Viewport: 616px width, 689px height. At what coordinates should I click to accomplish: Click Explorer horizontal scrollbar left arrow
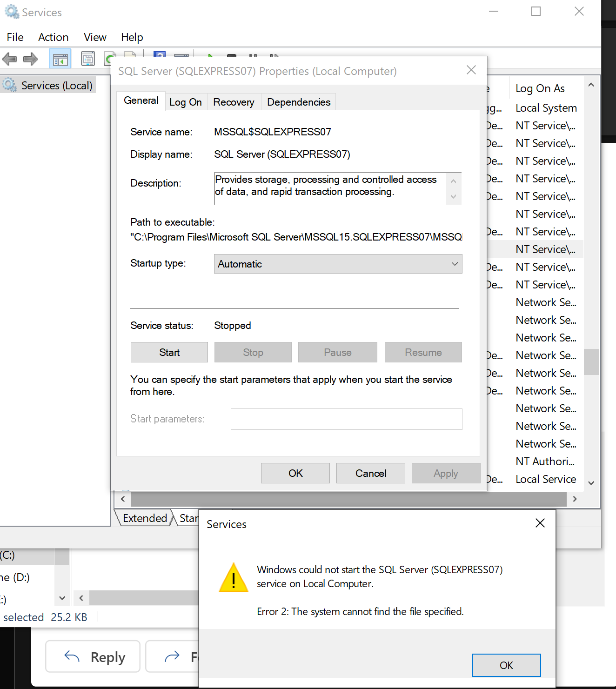tap(81, 598)
